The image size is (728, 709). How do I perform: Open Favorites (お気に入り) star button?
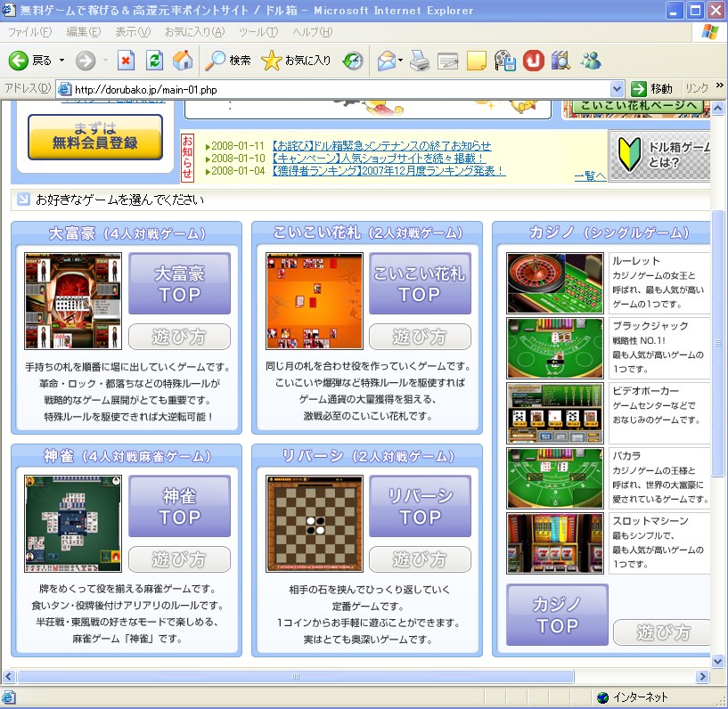(x=296, y=61)
